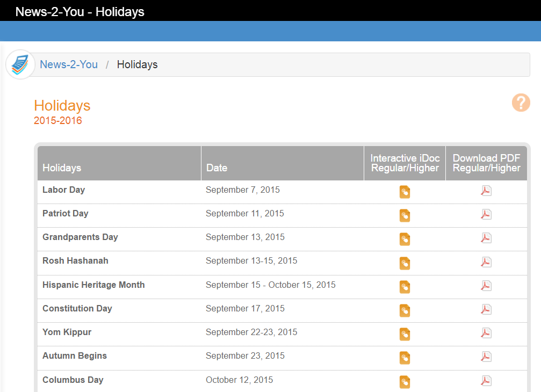The width and height of the screenshot is (541, 392).
Task: Click the News-2-You - Holidays title bar text
Action: pos(80,12)
